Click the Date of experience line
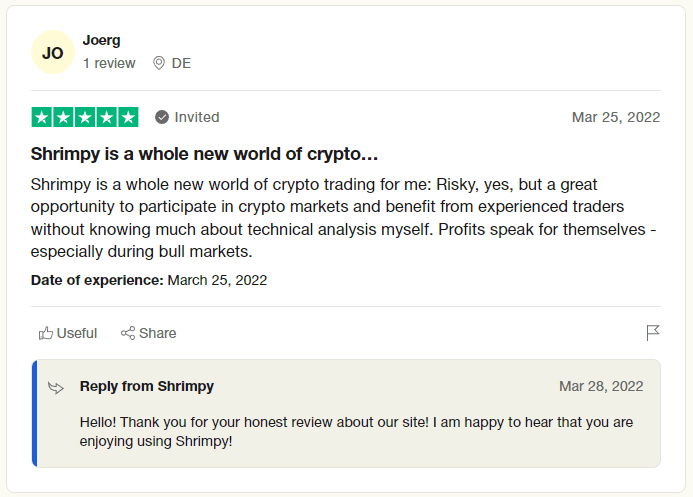 149,280
